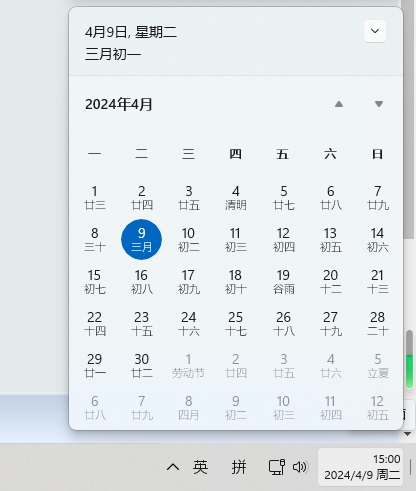Select April 8 三十 in calendar
The image size is (416, 491).
(x=95, y=240)
